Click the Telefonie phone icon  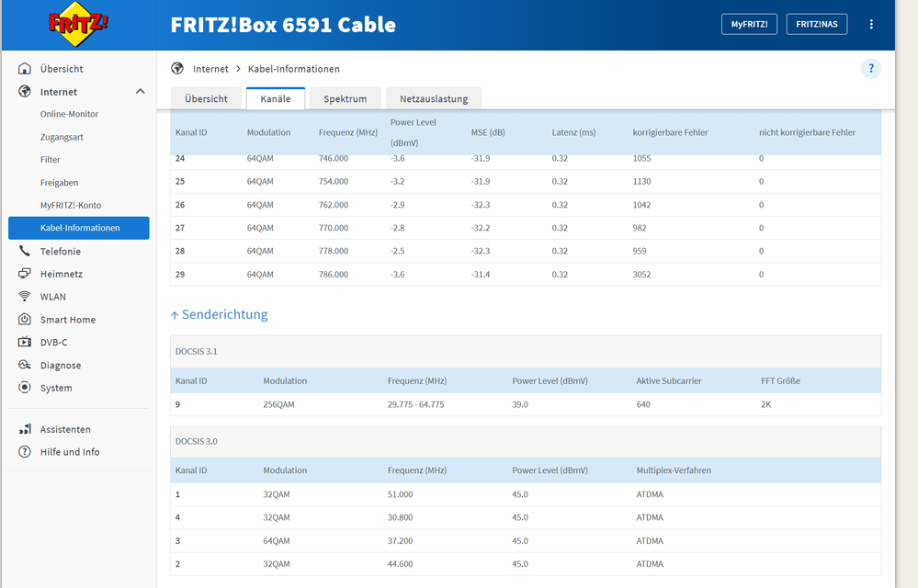[25, 251]
